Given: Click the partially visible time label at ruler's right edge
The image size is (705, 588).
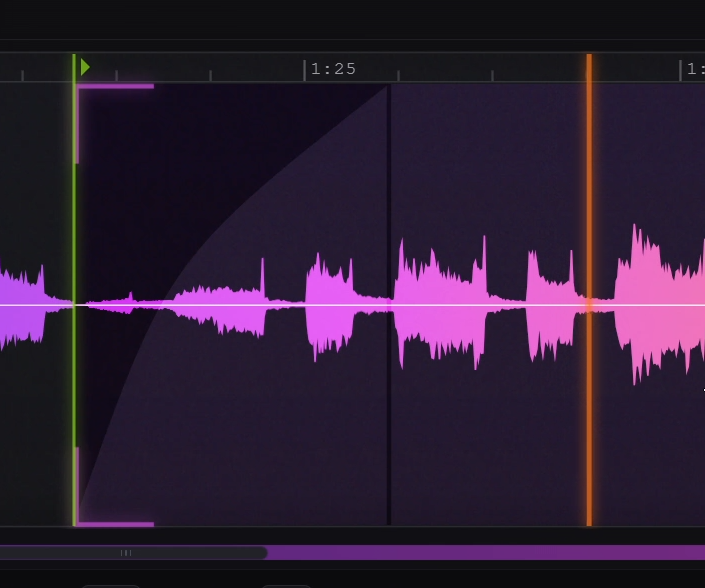Looking at the screenshot, I should coord(694,69).
